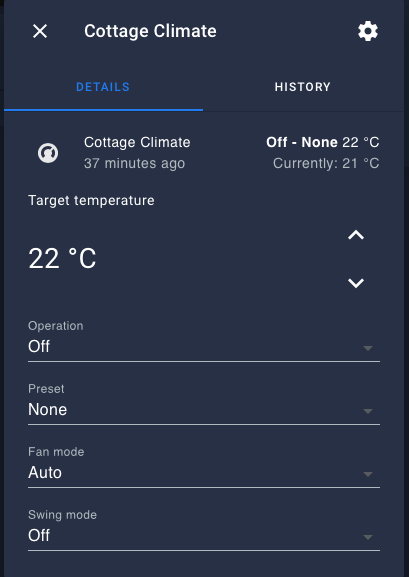
Task: Click the Cottage Climate entity name
Action: pos(137,142)
